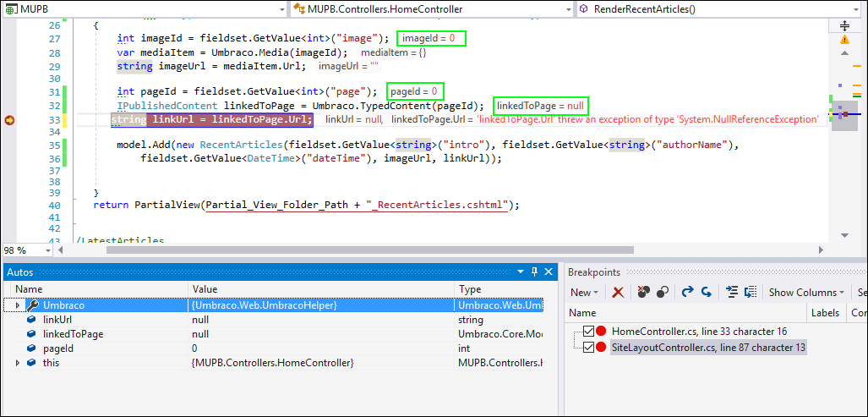Pin the Autos window with pushpin
The width and height of the screenshot is (868, 417).
click(534, 272)
